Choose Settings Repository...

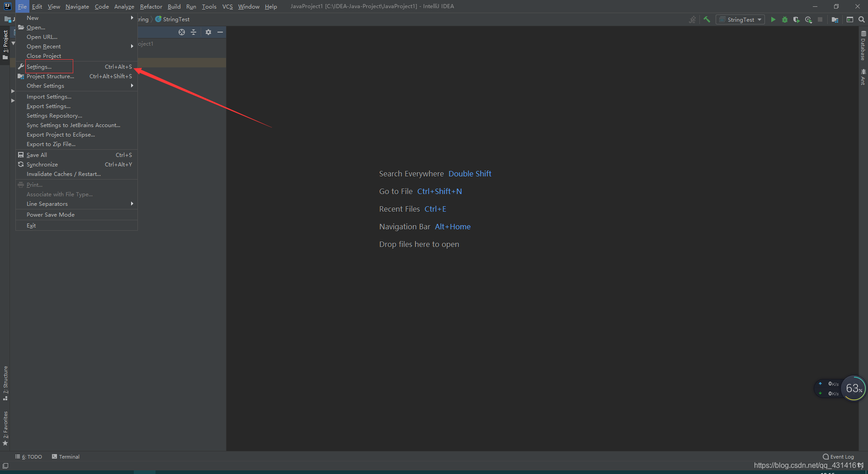pos(76,116)
